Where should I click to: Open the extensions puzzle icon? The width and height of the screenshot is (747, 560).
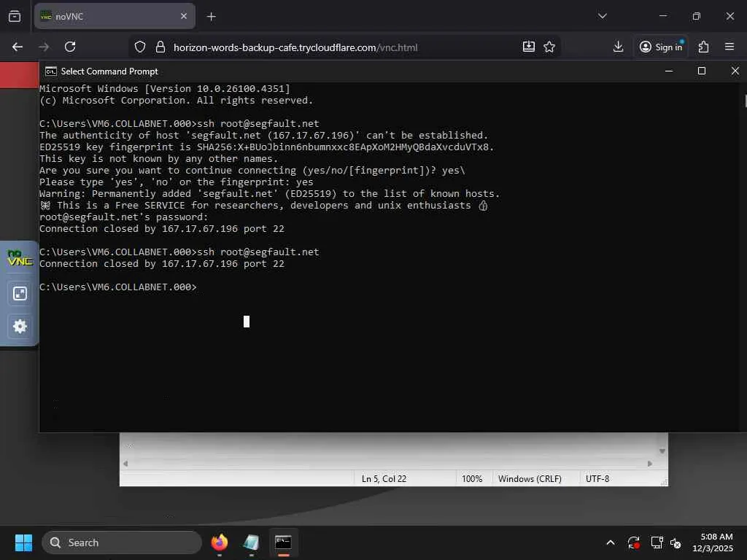(703, 47)
